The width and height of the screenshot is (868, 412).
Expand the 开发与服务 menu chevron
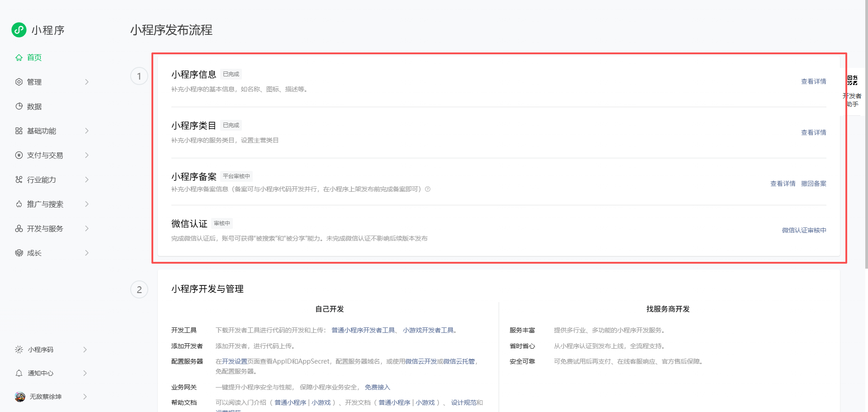pyautogui.click(x=87, y=228)
